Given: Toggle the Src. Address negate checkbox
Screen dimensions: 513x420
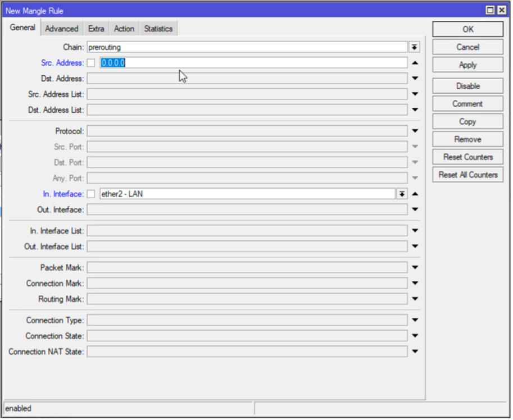Looking at the screenshot, I should click(x=91, y=62).
